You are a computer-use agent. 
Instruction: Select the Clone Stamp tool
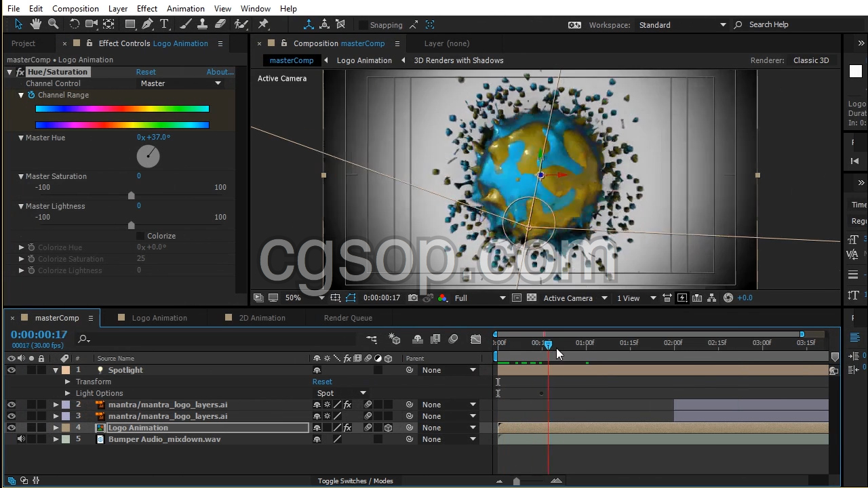(x=203, y=24)
